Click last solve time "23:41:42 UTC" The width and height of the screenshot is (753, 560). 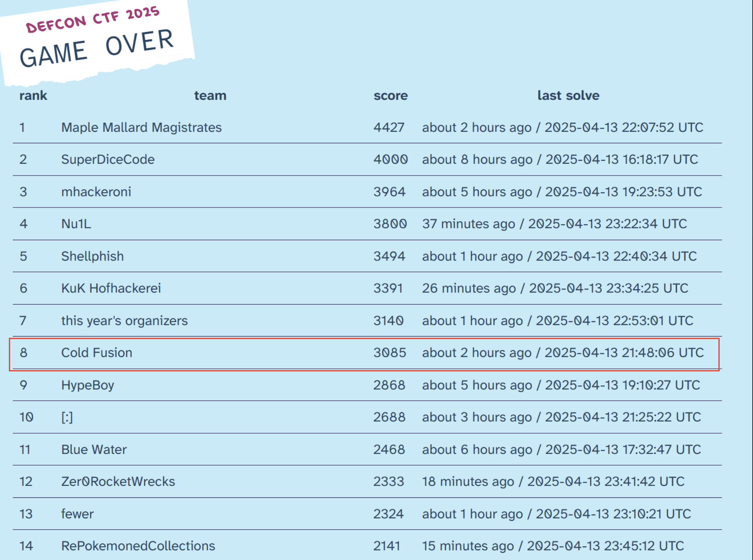coord(644,481)
